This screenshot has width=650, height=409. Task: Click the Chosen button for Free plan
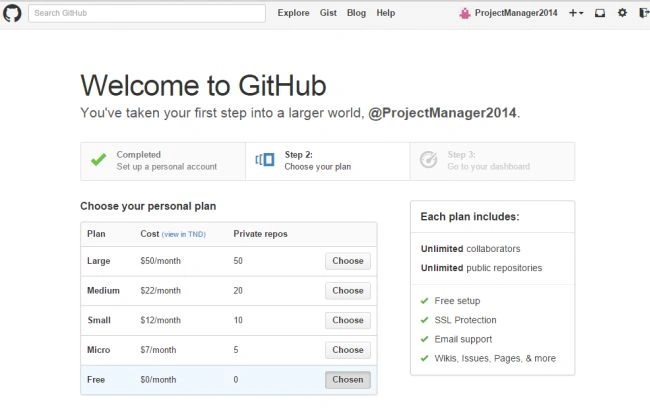click(x=348, y=380)
